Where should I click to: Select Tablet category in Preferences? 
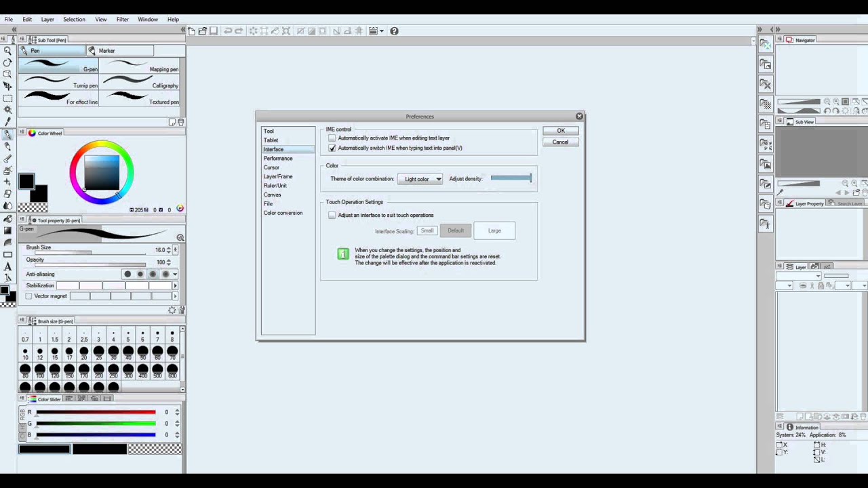click(271, 140)
